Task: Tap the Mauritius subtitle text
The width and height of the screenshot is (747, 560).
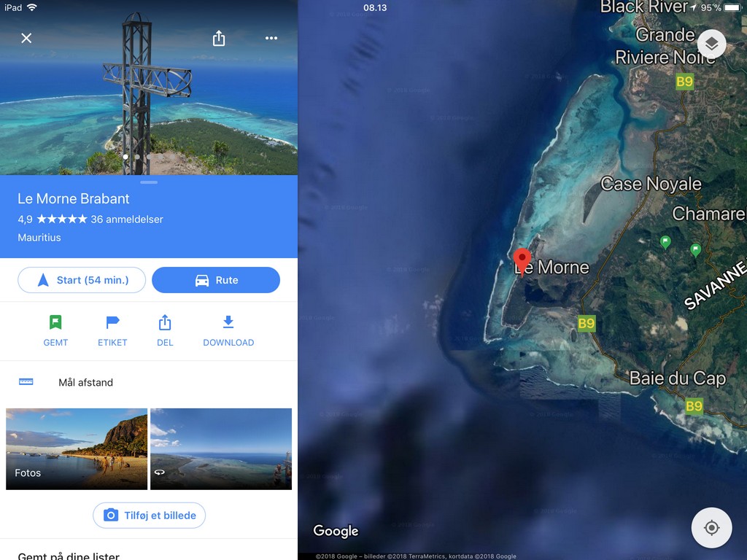Action: pos(39,238)
